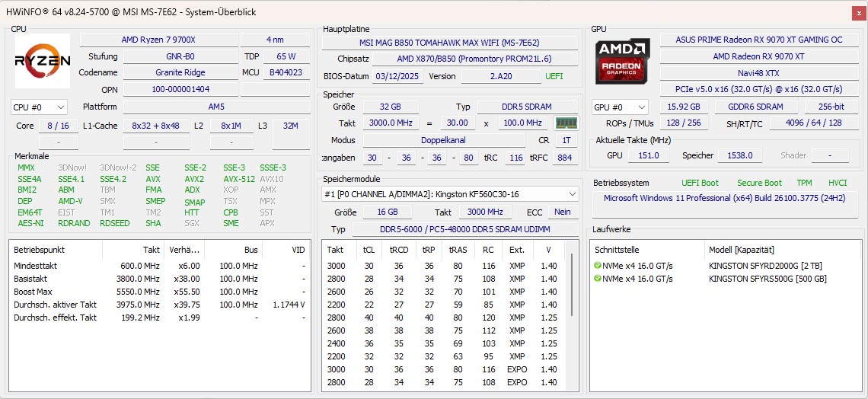
Task: Open the CPU #0 selector dropdown
Action: click(39, 107)
